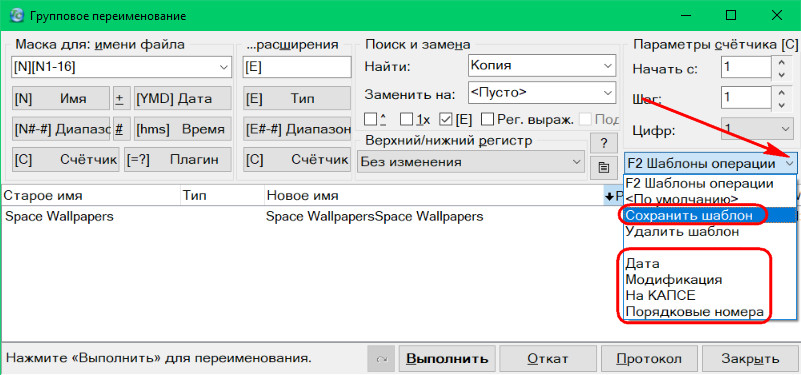This screenshot has width=801, height=375.
Task: Click the Тип column header
Action: click(222, 196)
